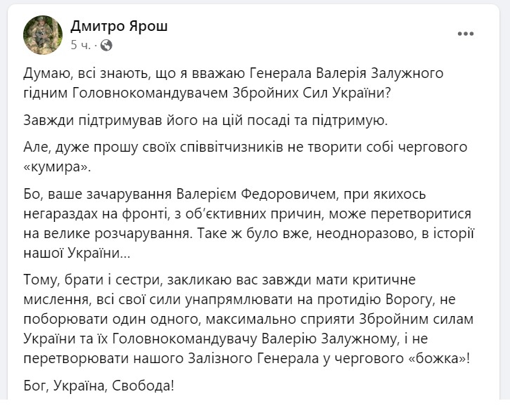Click the paragraph starting 'Тому, брати і сестри'
The image size is (510, 420).
point(248,319)
